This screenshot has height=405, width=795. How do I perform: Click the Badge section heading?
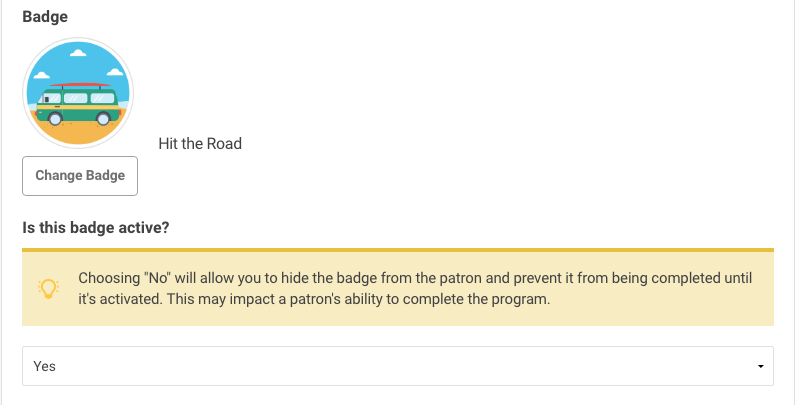tap(45, 16)
